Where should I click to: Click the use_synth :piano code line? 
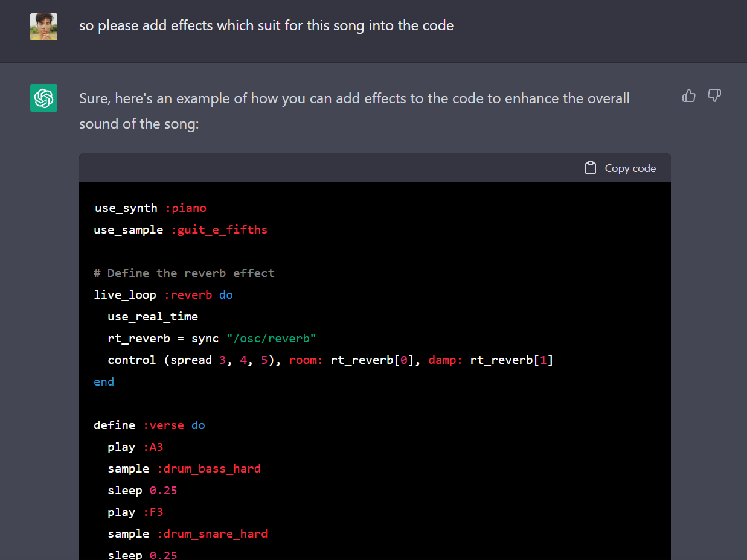point(150,208)
